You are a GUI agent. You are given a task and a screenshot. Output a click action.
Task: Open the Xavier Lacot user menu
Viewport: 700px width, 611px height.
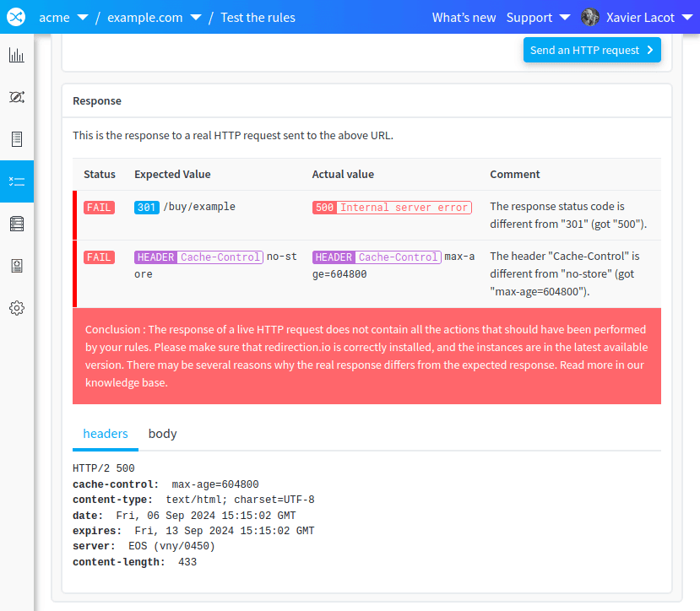[x=649, y=18]
